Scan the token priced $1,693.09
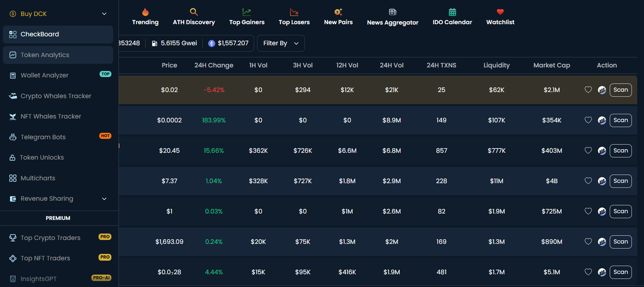Screen dimensions: 644x287 [x=621, y=242]
